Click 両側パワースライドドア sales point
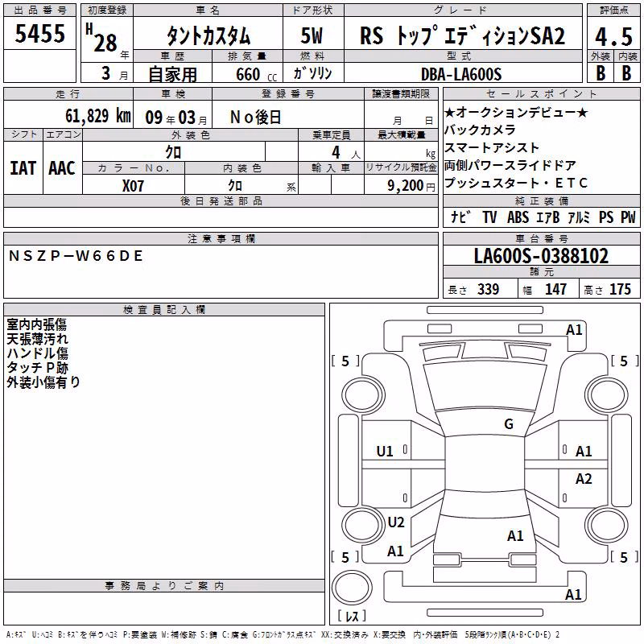The width and height of the screenshot is (644, 644). (x=510, y=165)
